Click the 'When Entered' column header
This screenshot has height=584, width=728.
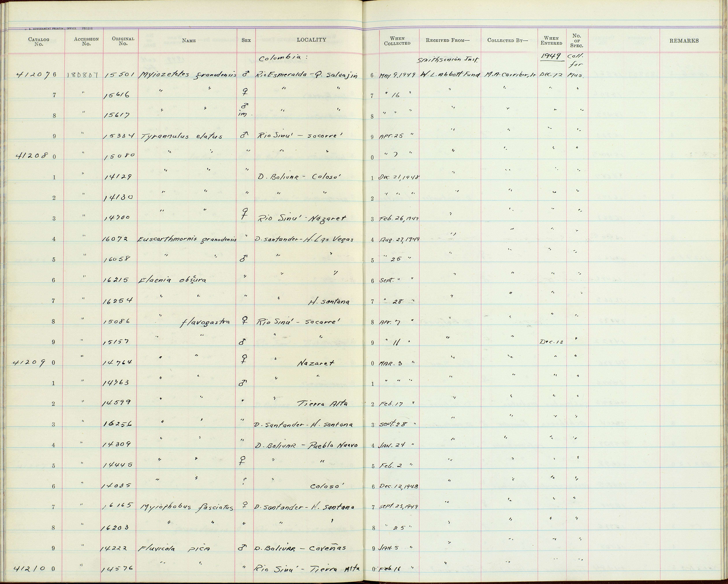(551, 41)
